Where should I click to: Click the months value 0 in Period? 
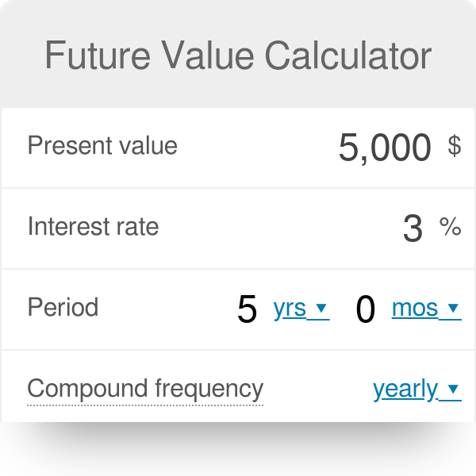click(x=365, y=309)
